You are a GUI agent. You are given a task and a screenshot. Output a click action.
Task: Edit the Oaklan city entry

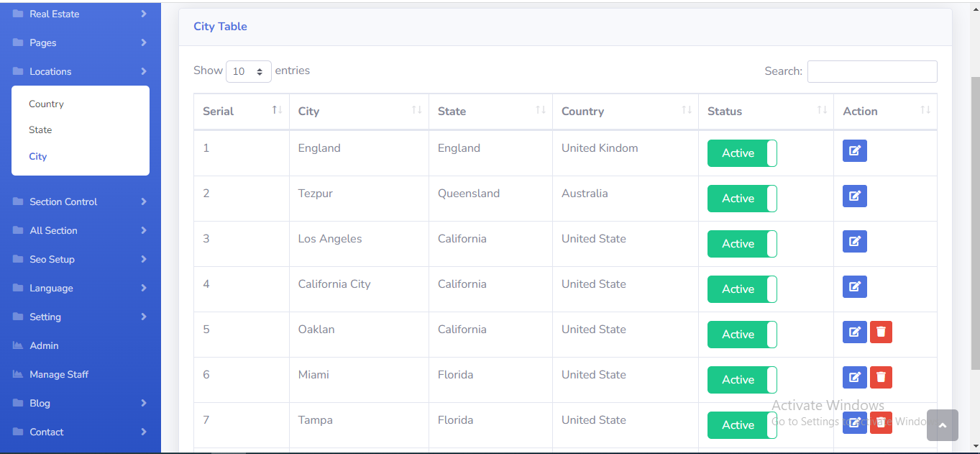pos(854,332)
